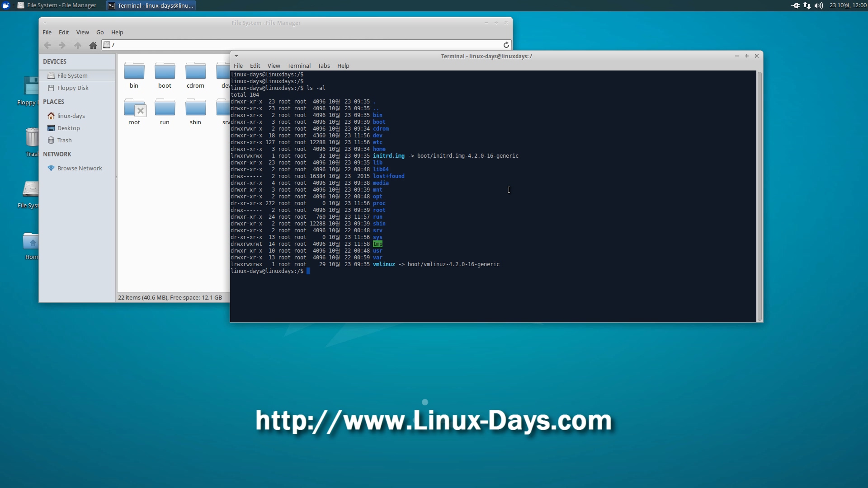The image size is (868, 488).
Task: Click the power plug tray icon
Action: click(796, 5)
